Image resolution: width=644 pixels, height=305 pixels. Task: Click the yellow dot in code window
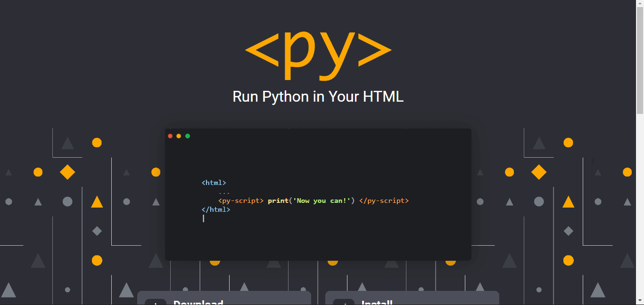click(x=179, y=136)
